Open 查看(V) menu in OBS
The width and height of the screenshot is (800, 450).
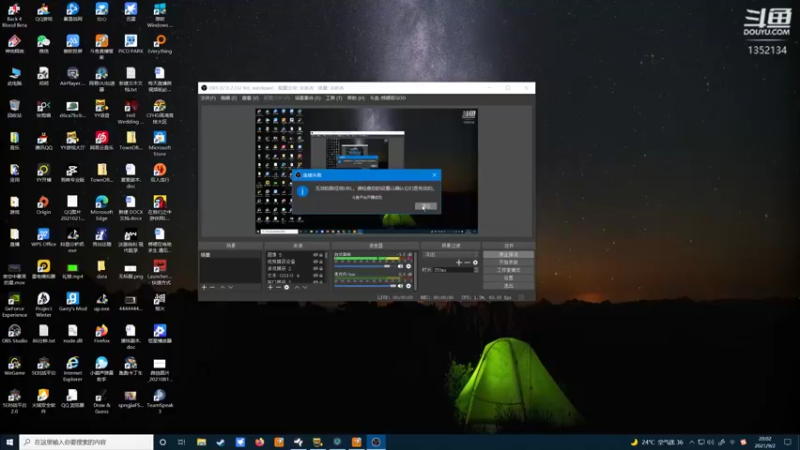coord(250,98)
